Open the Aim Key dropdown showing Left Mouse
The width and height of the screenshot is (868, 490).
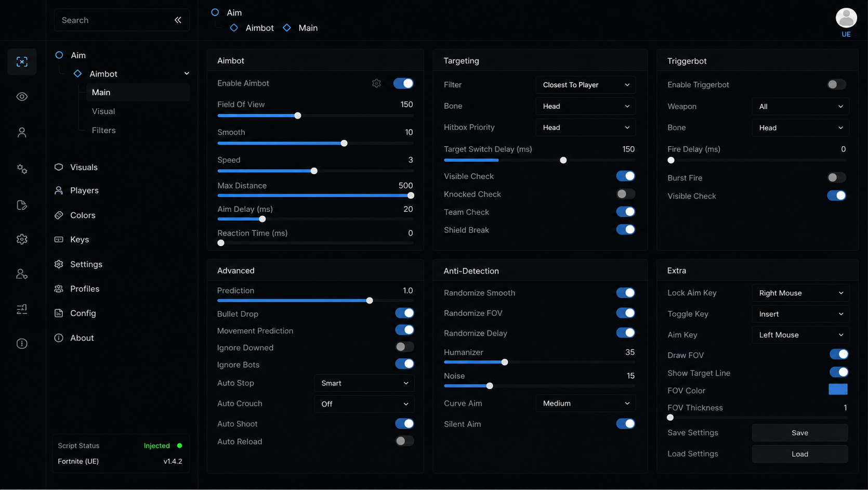coord(800,335)
